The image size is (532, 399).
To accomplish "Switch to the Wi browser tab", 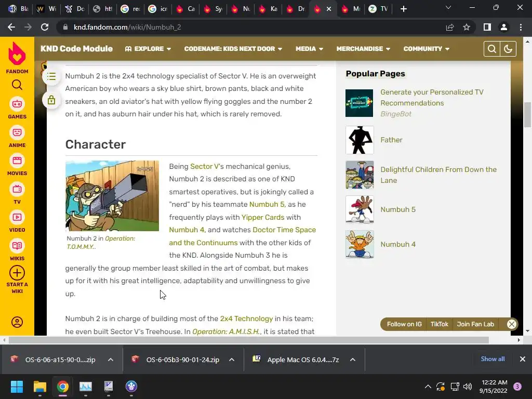I will pos(46,9).
